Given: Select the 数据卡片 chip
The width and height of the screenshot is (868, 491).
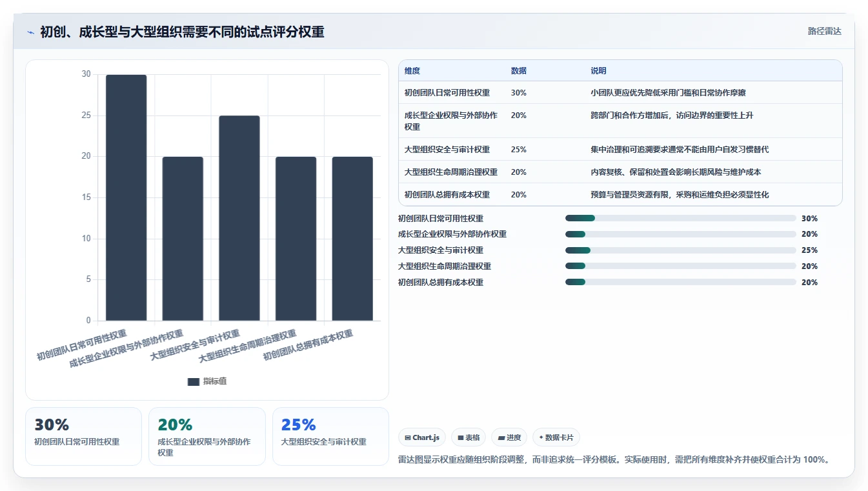Looking at the screenshot, I should pos(556,437).
